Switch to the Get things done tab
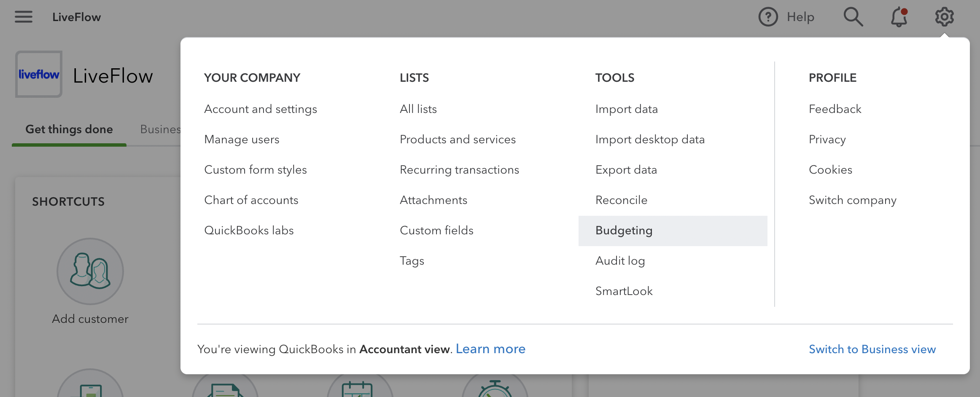This screenshot has height=397, width=980. click(x=69, y=129)
